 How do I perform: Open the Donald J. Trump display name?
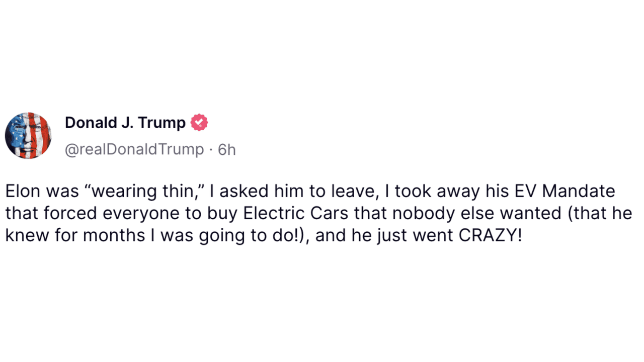click(125, 123)
